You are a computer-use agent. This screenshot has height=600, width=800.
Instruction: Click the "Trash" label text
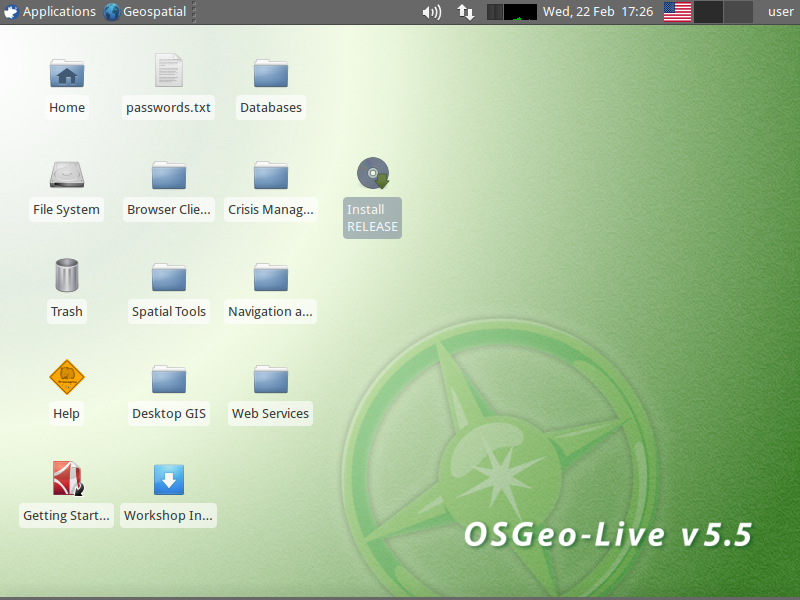coord(67,312)
